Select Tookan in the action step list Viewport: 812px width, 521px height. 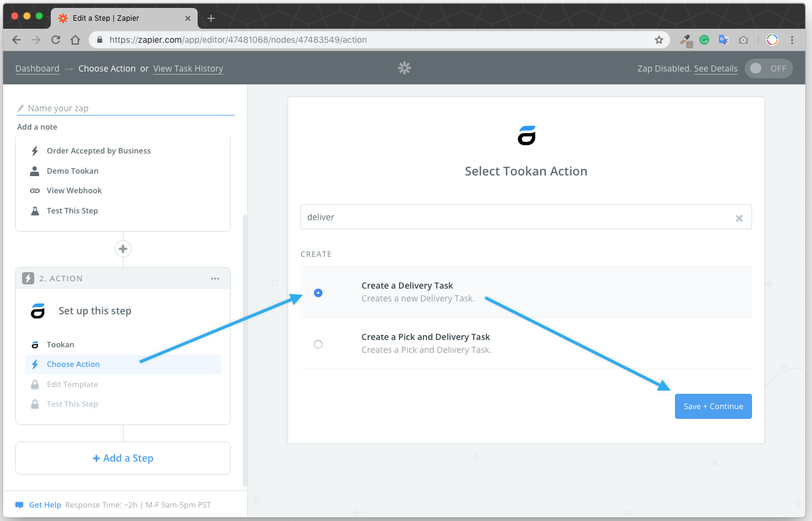point(61,345)
